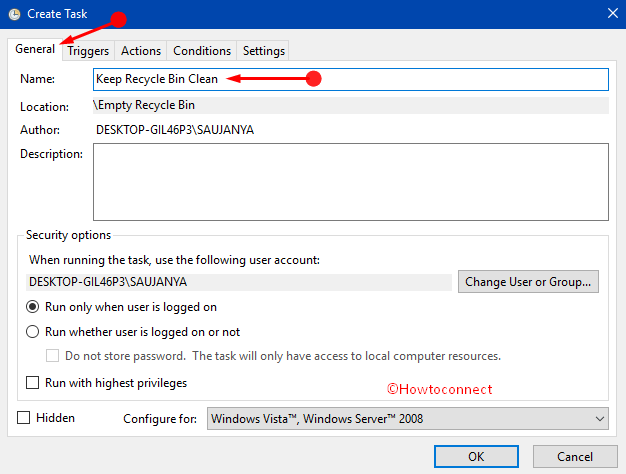Click the text When running the task, use the following user account:
This screenshot has width=626, height=474.
(174, 260)
